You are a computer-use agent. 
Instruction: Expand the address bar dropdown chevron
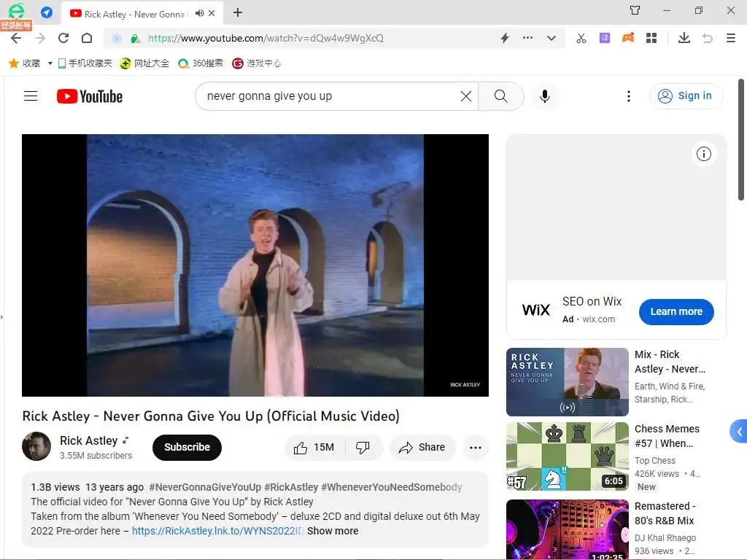coord(551,38)
